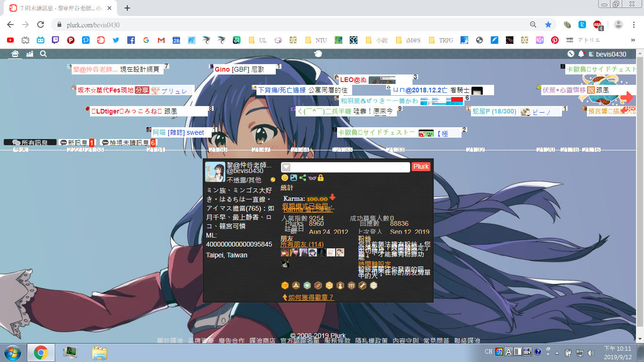Open 如何獲得徽章 link
Viewport: 644px width, 362px height.
311,297
